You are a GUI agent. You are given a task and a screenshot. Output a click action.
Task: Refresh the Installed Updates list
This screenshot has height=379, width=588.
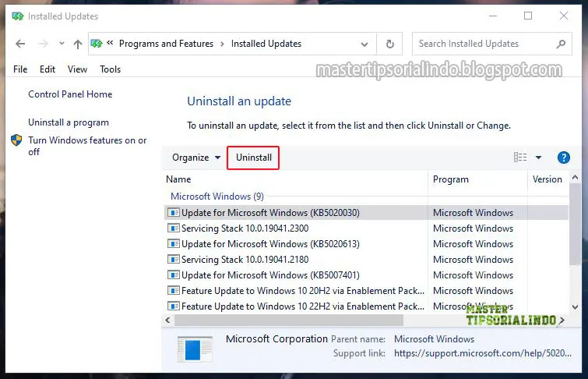(390, 44)
